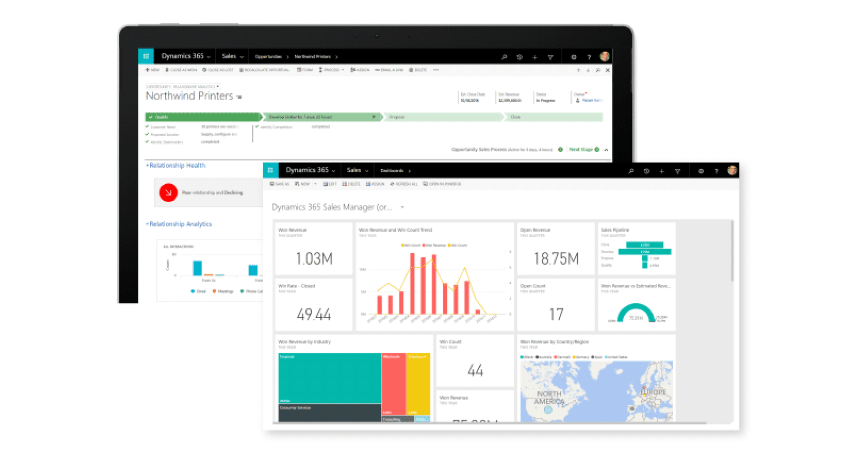
Task: Click CLOSE AS WON command
Action: pos(181,70)
